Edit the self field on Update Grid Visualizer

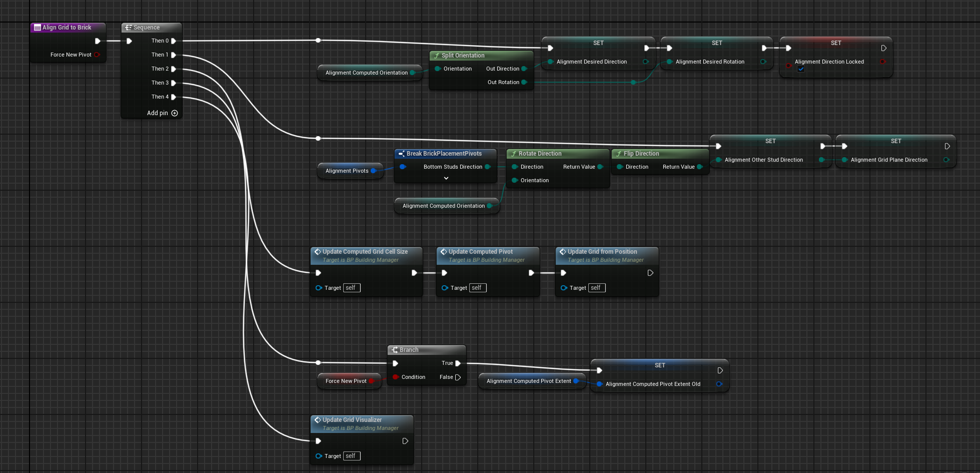[x=352, y=455]
